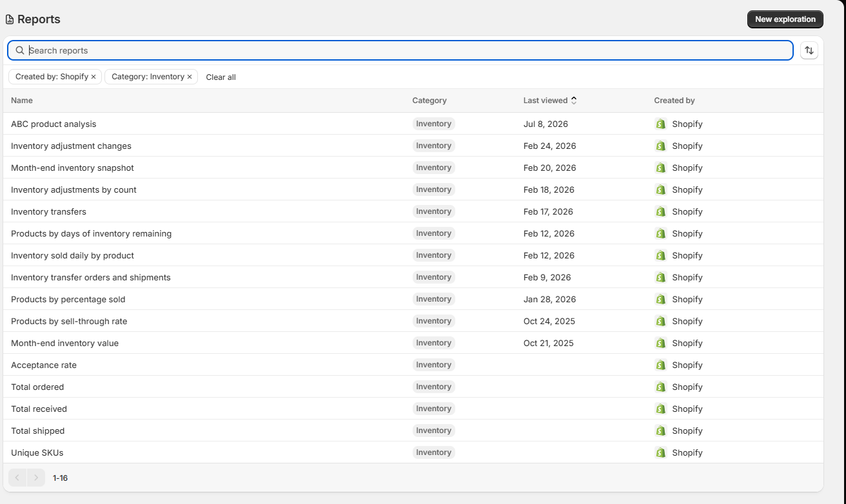
Task: Click the Jan 28, 2026 date cell
Action: click(x=550, y=299)
